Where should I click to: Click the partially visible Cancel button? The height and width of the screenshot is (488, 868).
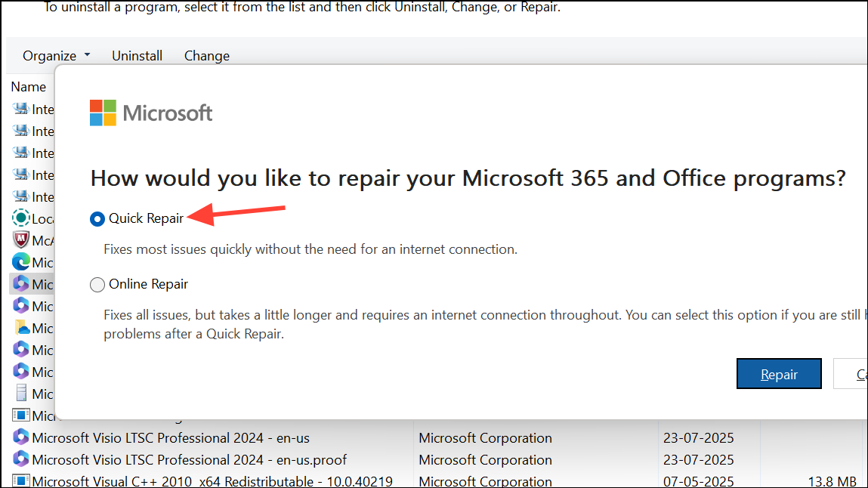[851, 374]
